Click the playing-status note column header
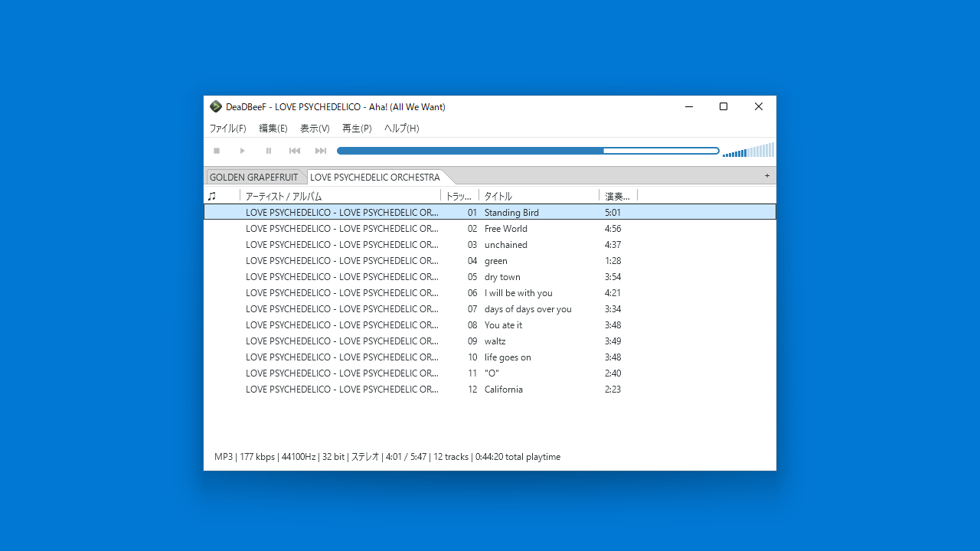Screen dimensions: 980x551 coord(222,196)
